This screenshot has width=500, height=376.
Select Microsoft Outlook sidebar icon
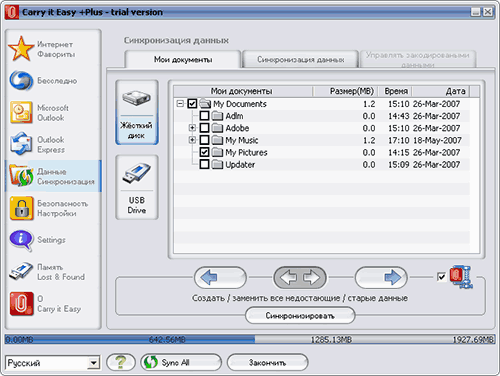click(x=21, y=112)
